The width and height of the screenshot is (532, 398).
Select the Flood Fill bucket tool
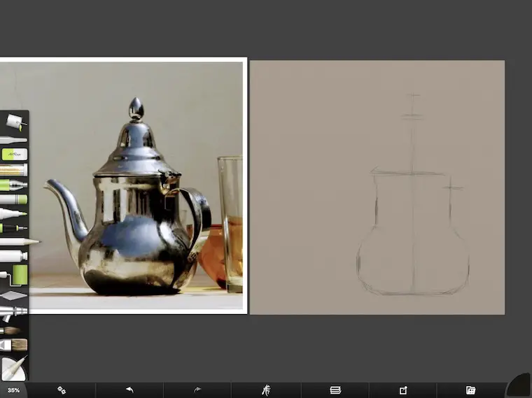(16, 122)
